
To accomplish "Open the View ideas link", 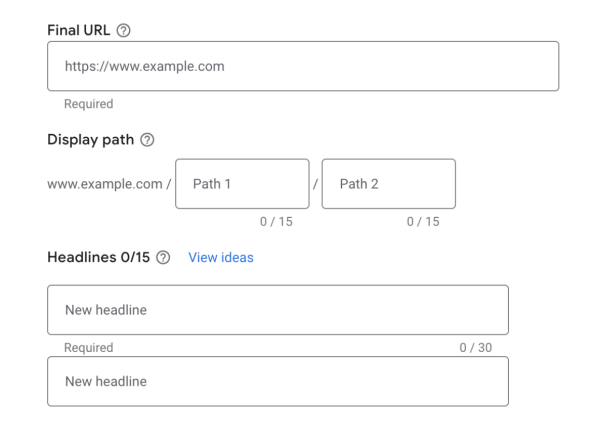I will coord(221,257).
